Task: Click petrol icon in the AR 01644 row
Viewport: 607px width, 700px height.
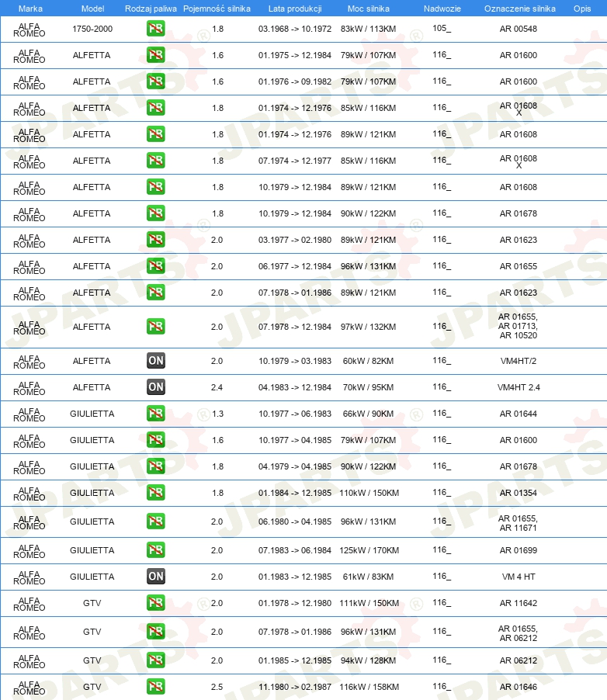Action: coord(156,414)
